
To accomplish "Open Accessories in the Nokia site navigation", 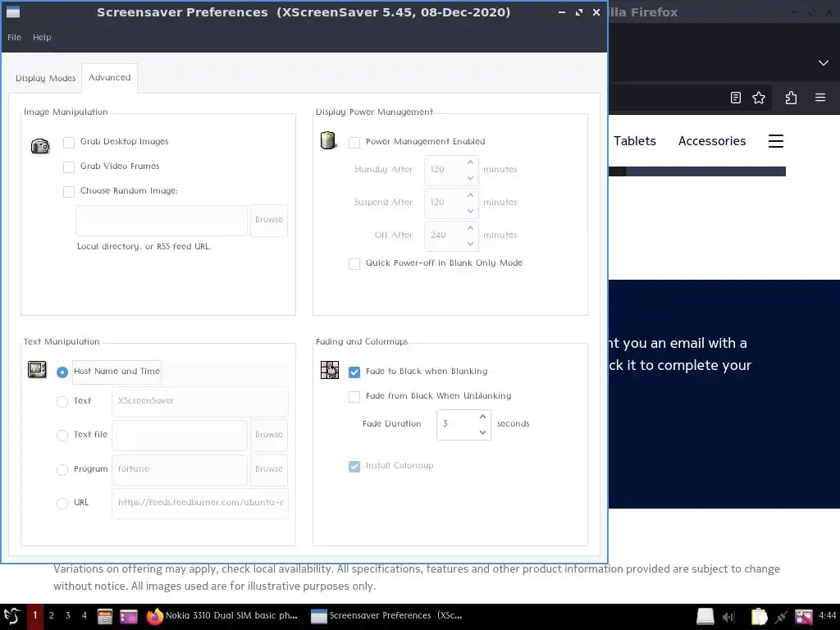I will (x=712, y=141).
